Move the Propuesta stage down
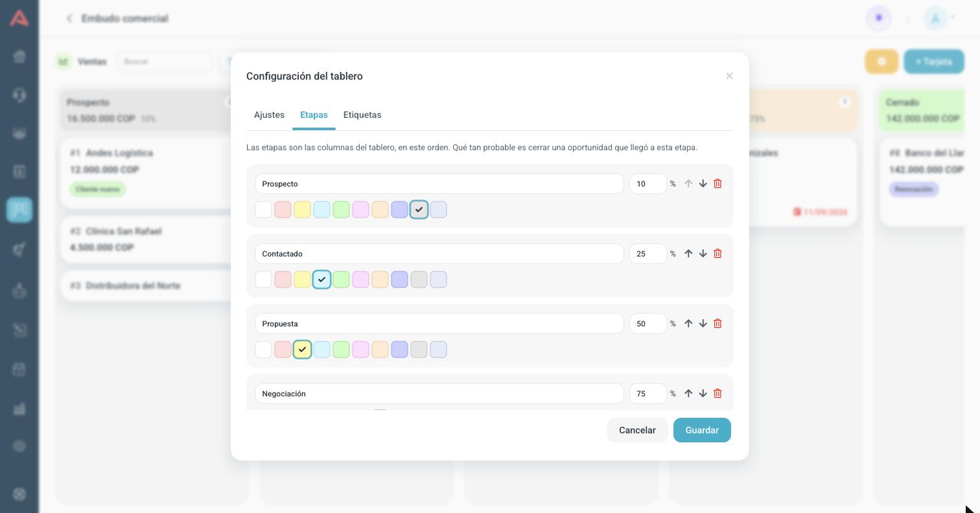Viewport: 980px width, 513px height. click(703, 323)
